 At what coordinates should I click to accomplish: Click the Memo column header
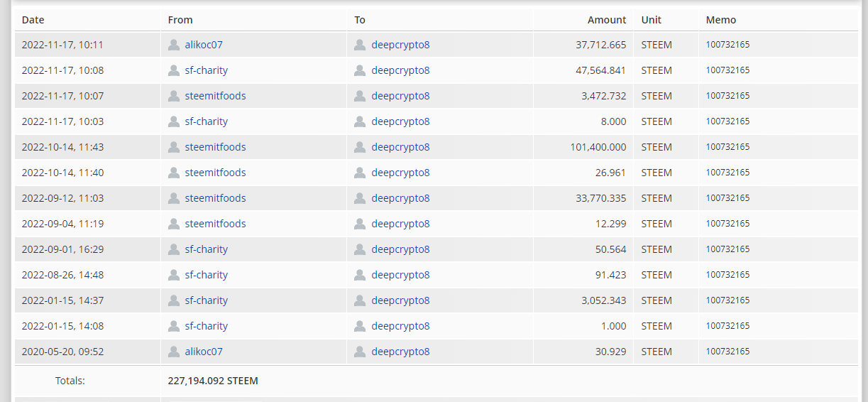tap(721, 20)
